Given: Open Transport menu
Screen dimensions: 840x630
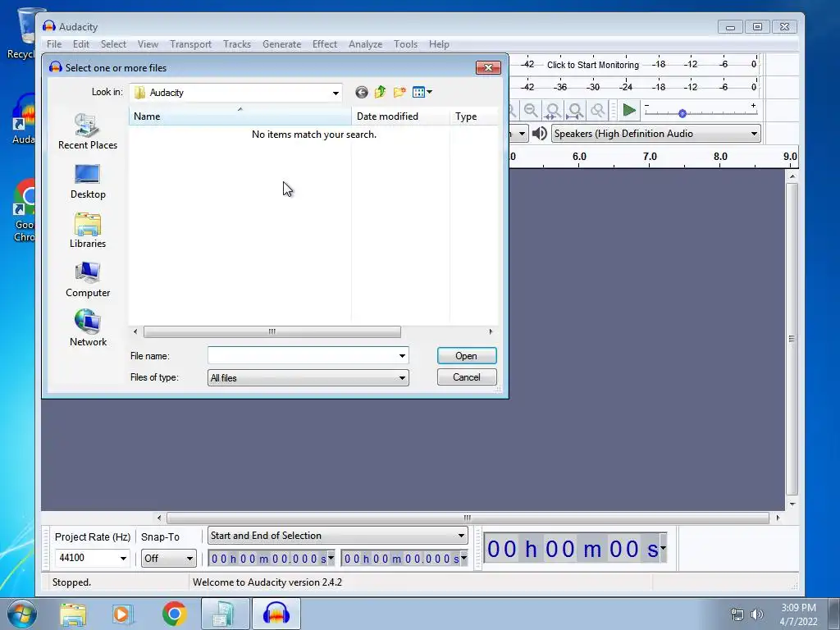Looking at the screenshot, I should point(190,44).
